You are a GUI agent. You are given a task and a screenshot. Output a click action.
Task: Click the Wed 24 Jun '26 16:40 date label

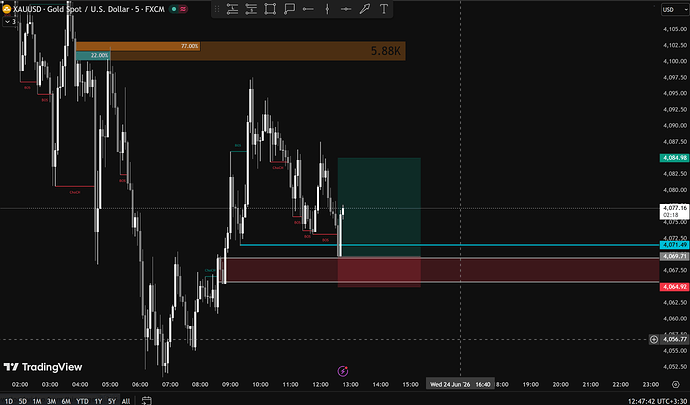pos(460,384)
